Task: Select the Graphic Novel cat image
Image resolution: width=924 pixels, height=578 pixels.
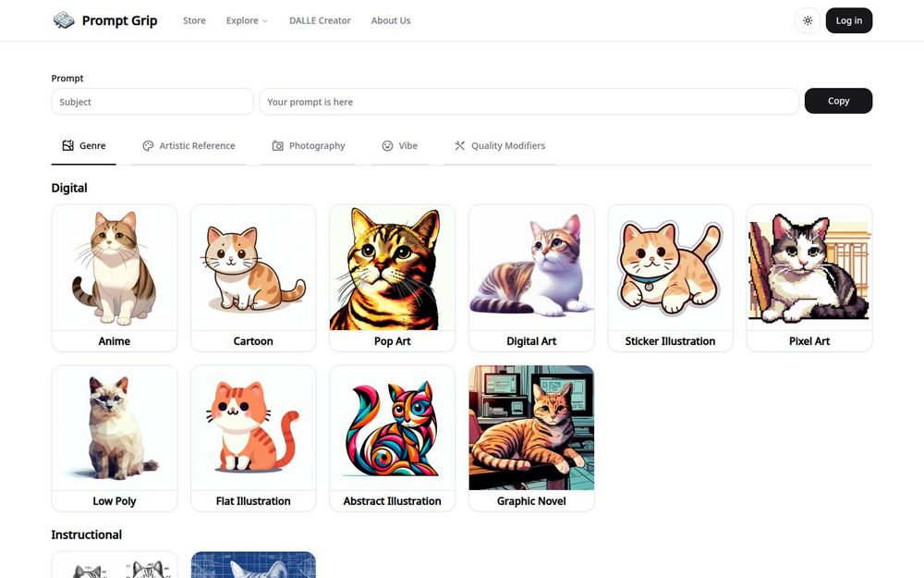Action: point(531,427)
